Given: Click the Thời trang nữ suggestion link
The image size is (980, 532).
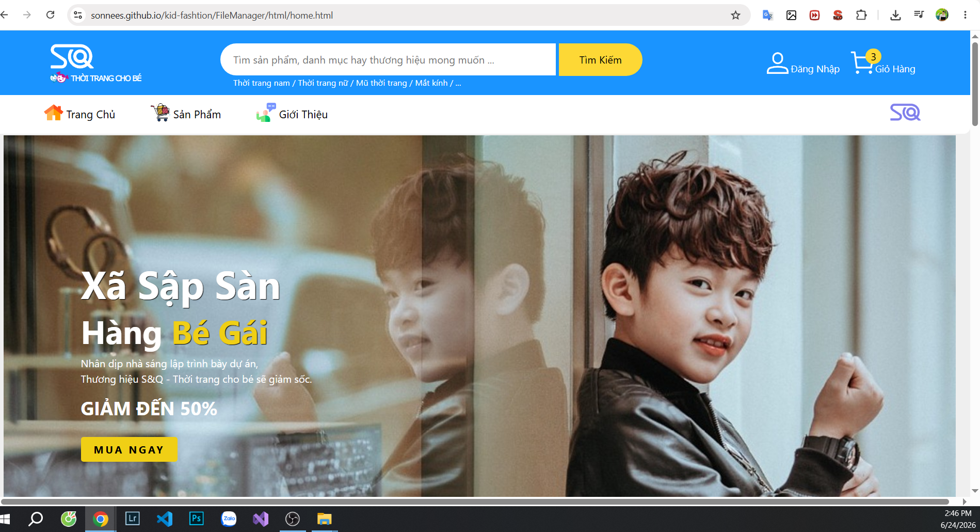Looking at the screenshot, I should pyautogui.click(x=323, y=83).
